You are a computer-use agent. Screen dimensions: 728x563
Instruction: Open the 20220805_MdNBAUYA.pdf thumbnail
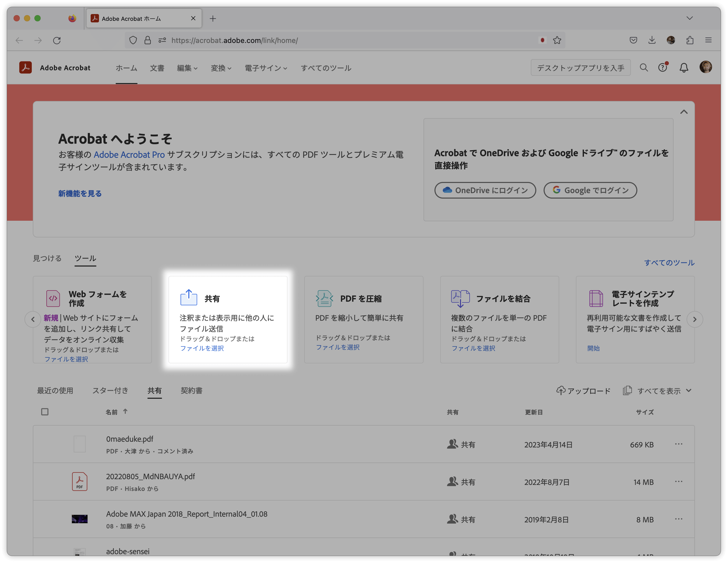[x=80, y=481]
